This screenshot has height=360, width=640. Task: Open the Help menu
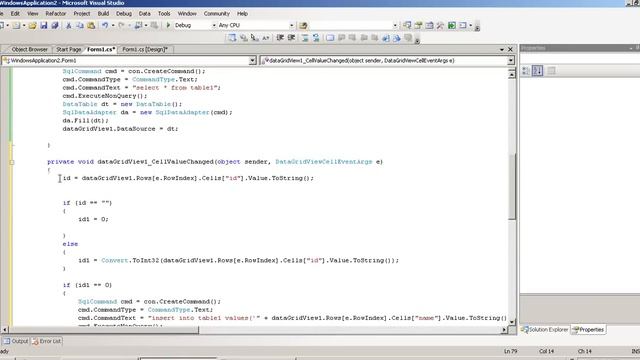point(242,13)
